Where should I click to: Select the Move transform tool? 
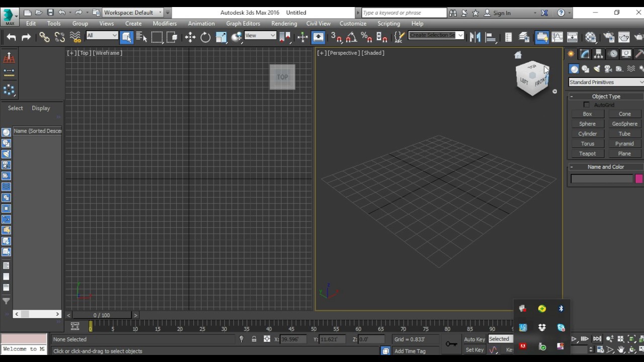190,37
